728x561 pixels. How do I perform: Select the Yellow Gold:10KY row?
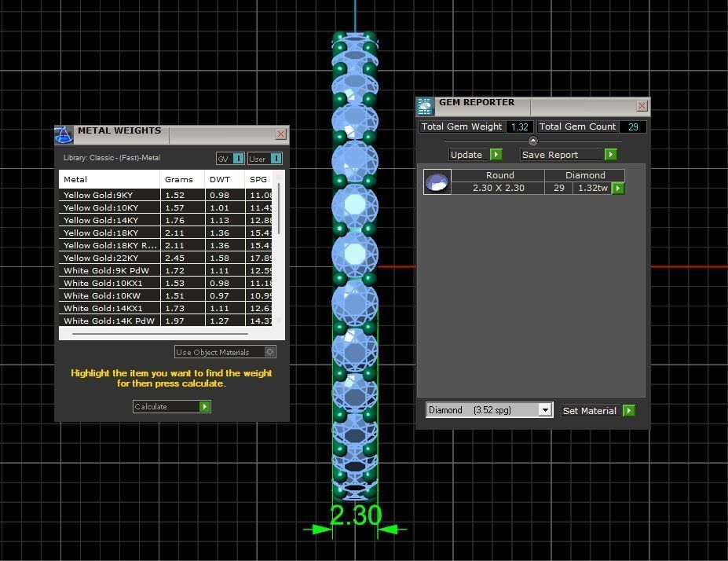click(x=165, y=207)
